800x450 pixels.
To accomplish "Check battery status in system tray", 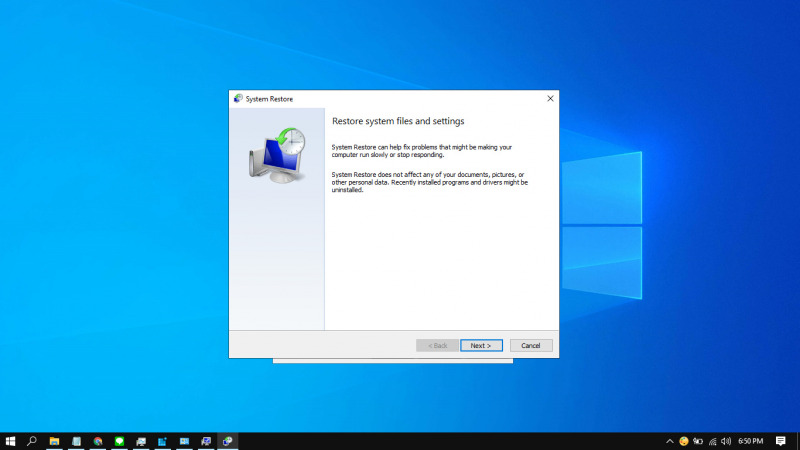I will pyautogui.click(x=697, y=441).
